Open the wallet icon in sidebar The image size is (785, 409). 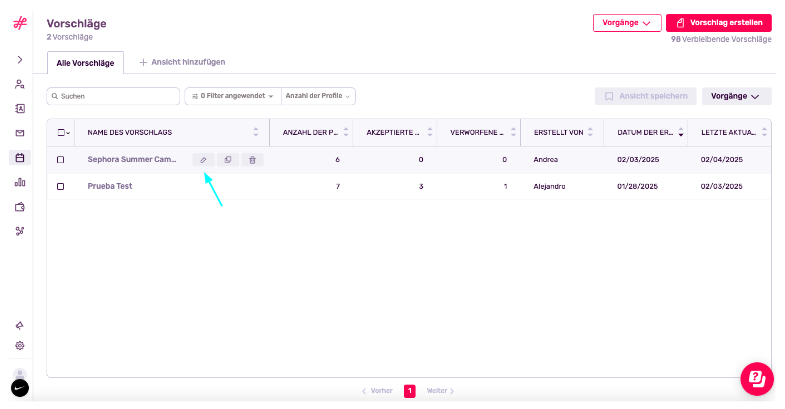pos(20,207)
